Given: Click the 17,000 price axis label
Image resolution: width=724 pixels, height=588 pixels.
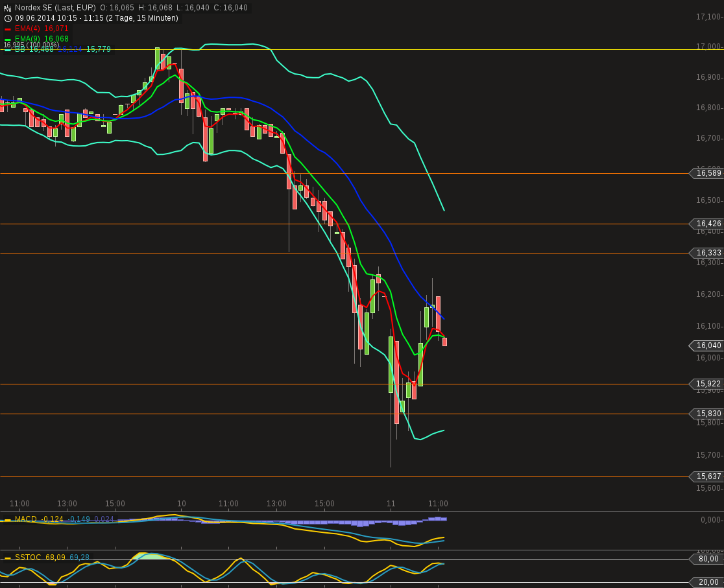Looking at the screenshot, I should click(x=708, y=47).
